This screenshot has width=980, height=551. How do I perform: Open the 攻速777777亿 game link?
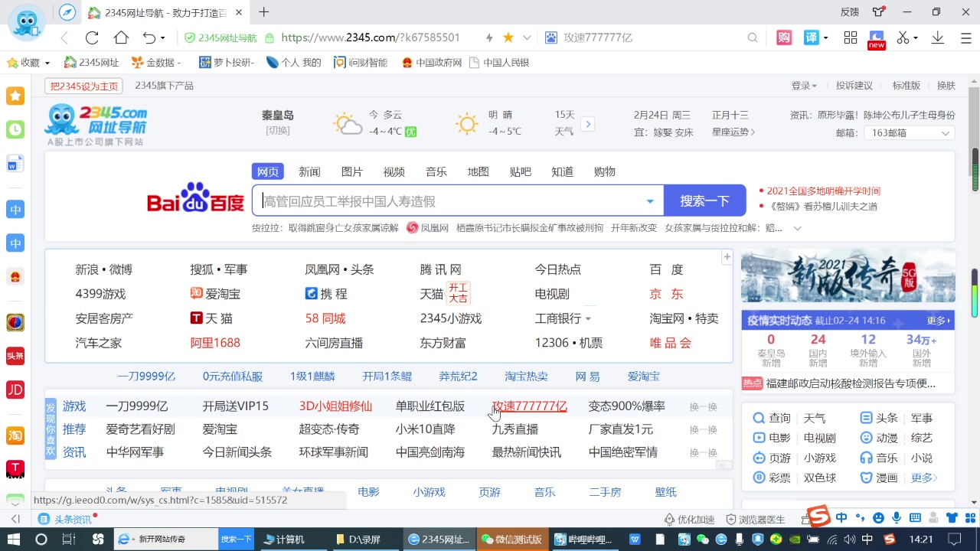tap(529, 406)
